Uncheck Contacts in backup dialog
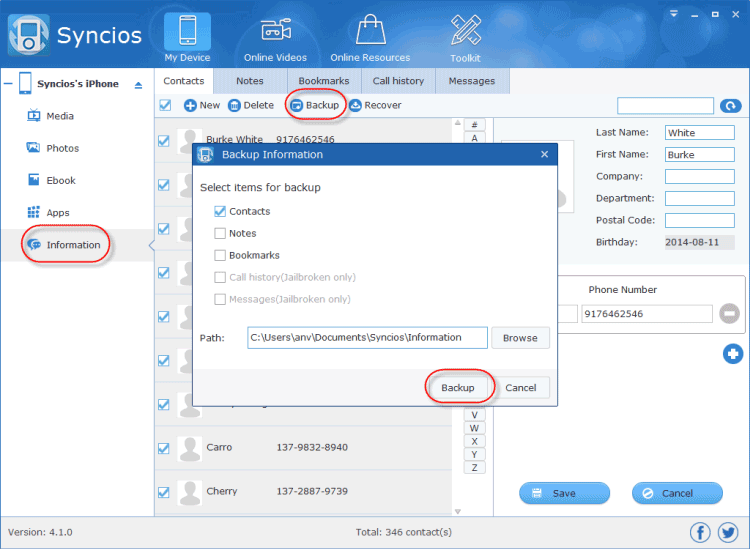The width and height of the screenshot is (750, 549). point(220,211)
